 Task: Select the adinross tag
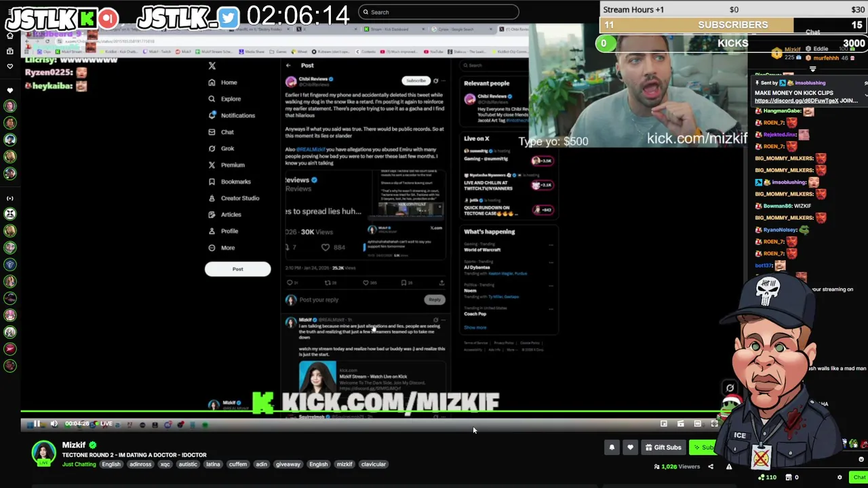[x=140, y=464]
